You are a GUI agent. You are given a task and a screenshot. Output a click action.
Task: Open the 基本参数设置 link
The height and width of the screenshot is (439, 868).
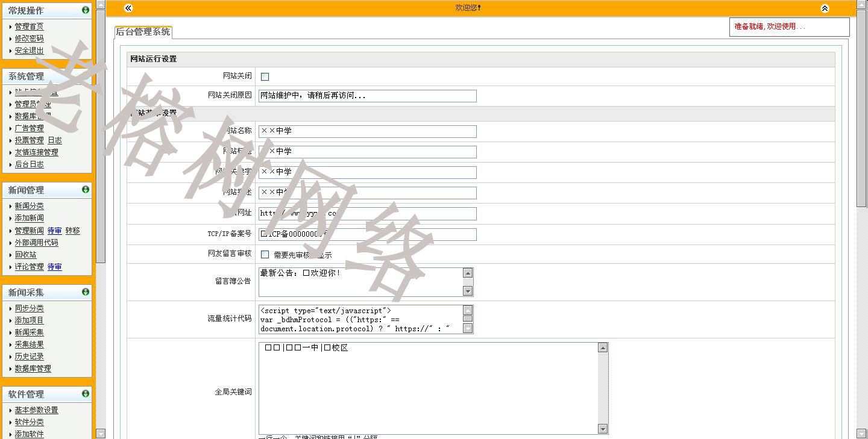36,410
